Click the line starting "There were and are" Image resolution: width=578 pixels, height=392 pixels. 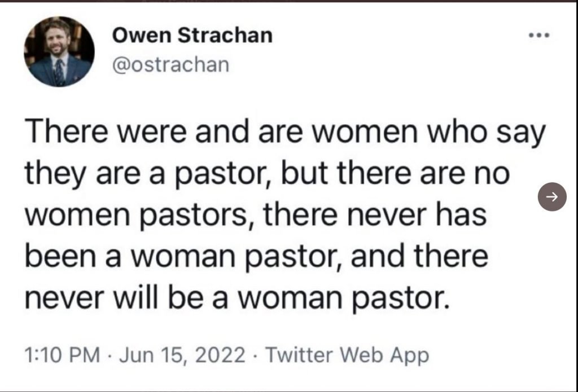coord(284,133)
